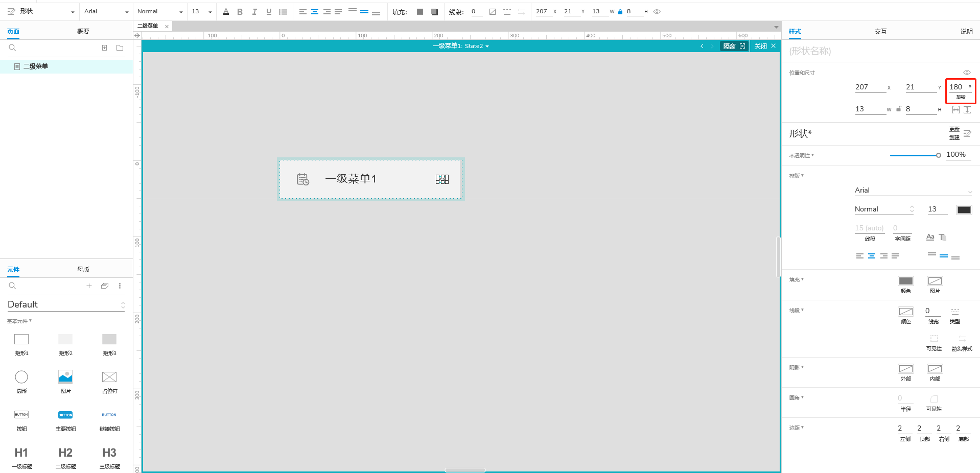Toggle bold formatting in top toolbar
Viewport: 980px width, 473px height.
pyautogui.click(x=240, y=11)
